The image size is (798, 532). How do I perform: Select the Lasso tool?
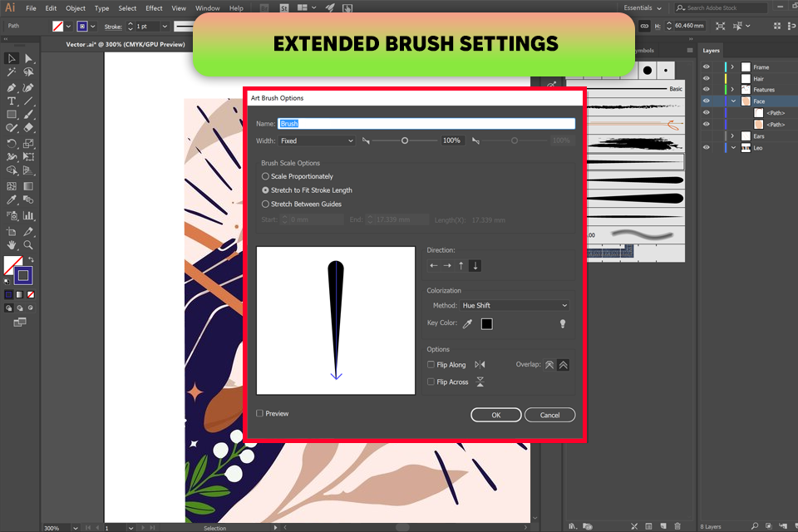coord(28,72)
